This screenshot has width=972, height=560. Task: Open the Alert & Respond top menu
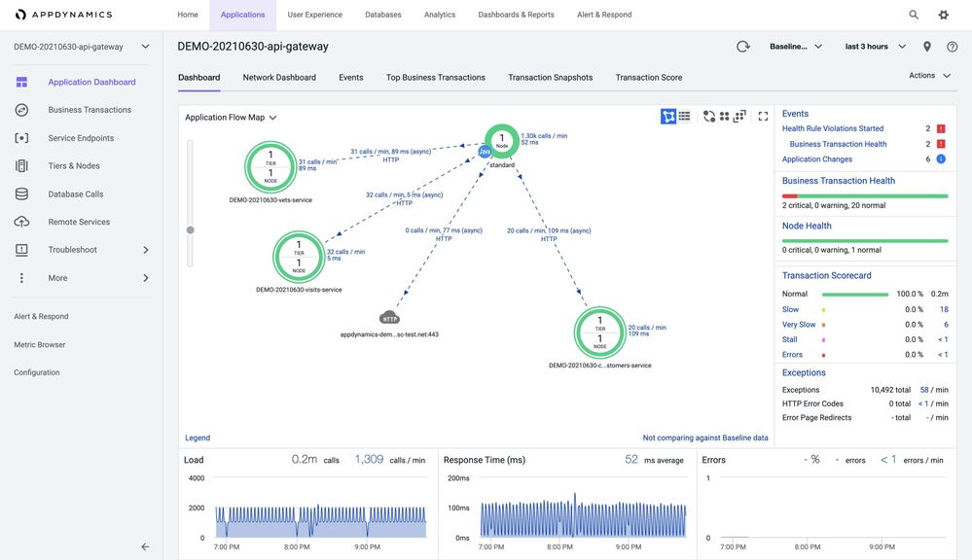tap(604, 15)
